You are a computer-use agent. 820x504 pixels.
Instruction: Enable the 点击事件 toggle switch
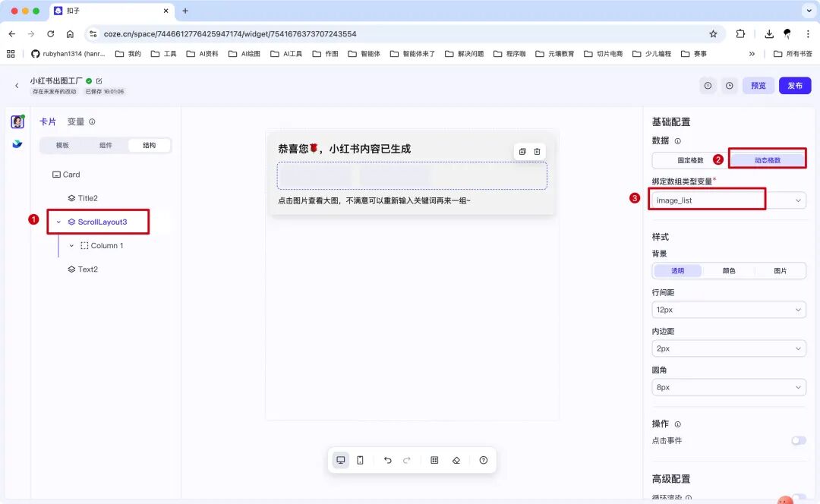[798, 440]
